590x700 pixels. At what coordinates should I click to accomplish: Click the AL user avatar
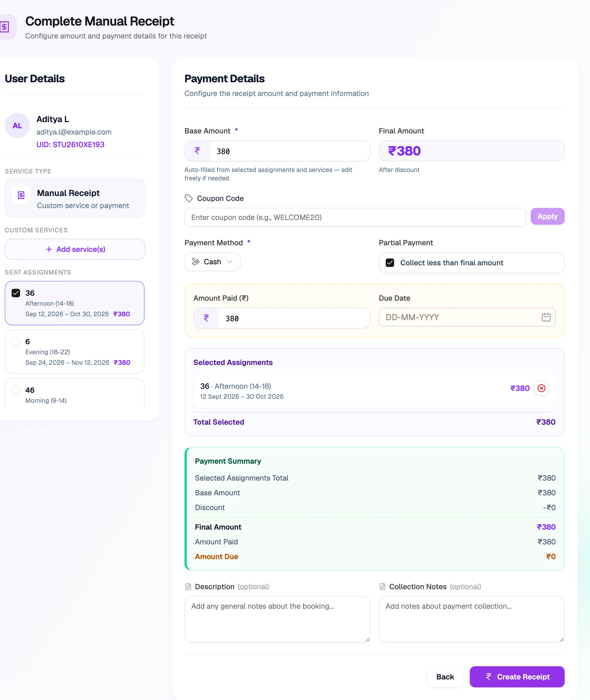coord(17,126)
